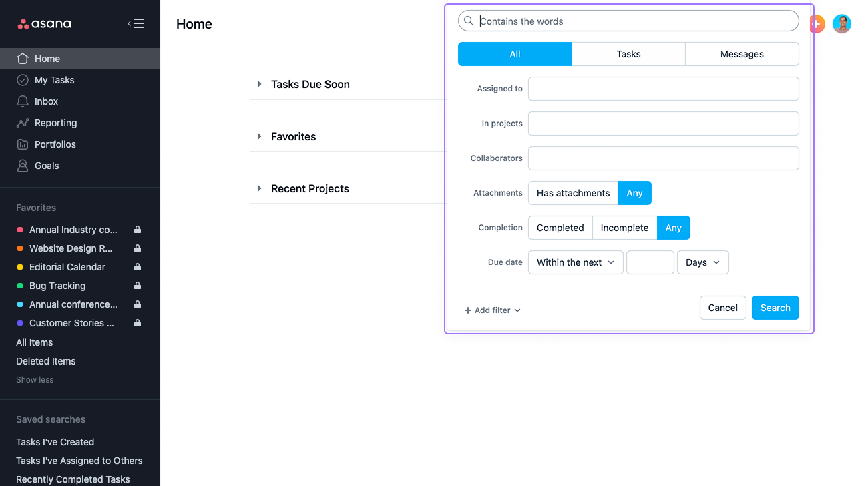Select the Completed completion option
Screen dimensions: 868x486
(x=560, y=228)
